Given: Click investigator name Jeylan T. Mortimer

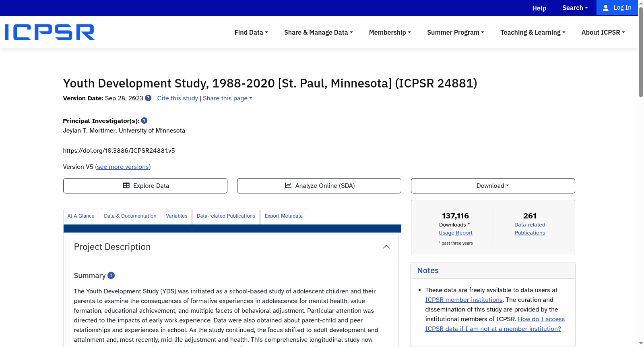Looking at the screenshot, I should pos(89,131).
